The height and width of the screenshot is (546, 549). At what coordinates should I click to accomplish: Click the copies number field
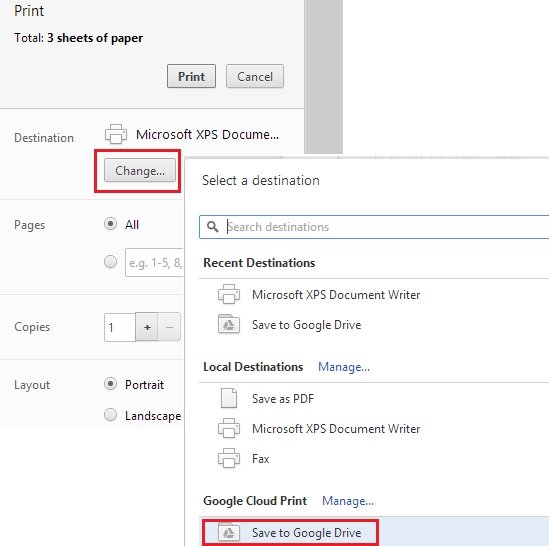coord(120,327)
